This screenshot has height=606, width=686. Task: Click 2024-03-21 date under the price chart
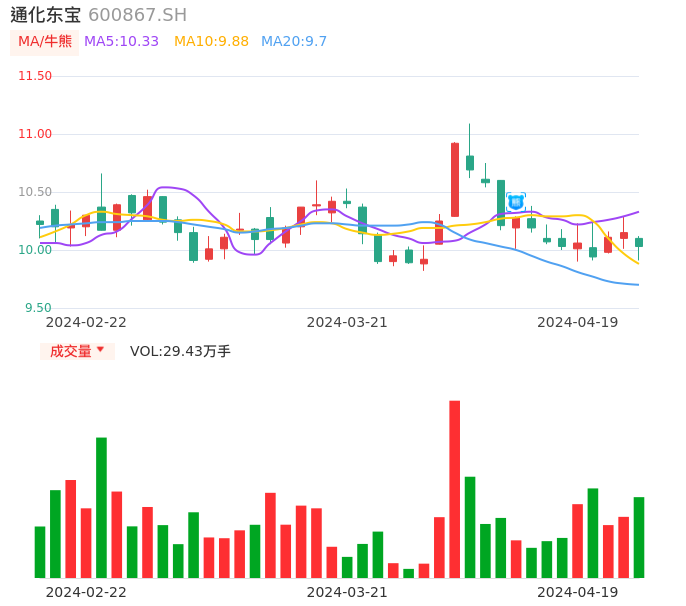coord(347,322)
